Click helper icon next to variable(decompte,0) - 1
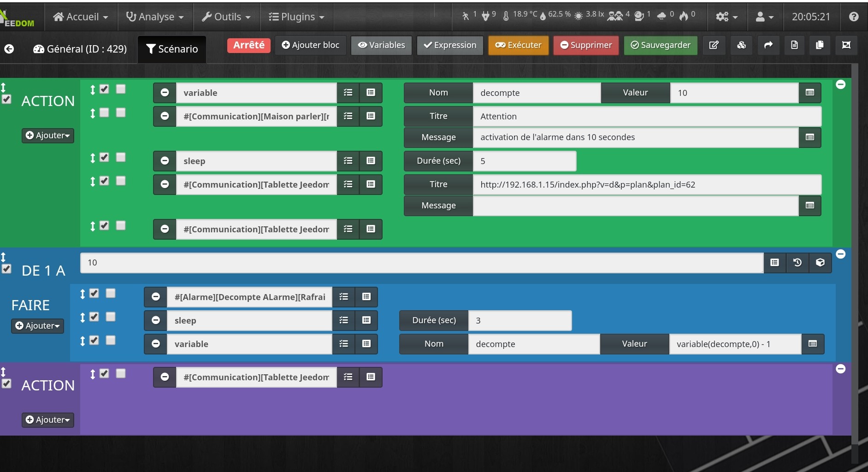The height and width of the screenshot is (472, 868). point(813,344)
